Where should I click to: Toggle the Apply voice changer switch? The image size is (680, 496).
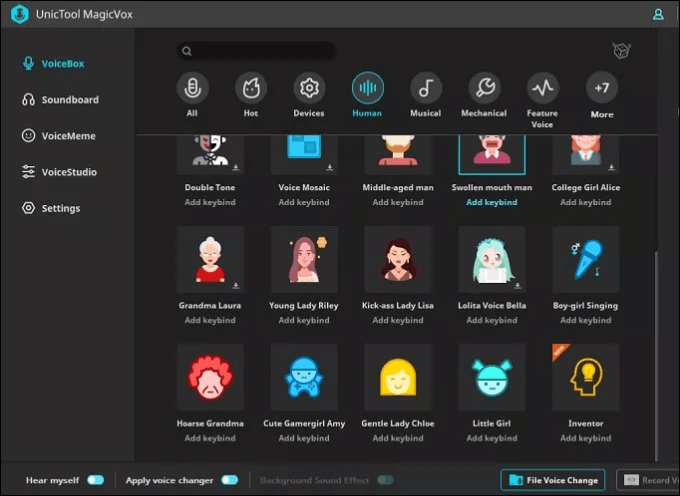click(x=229, y=480)
